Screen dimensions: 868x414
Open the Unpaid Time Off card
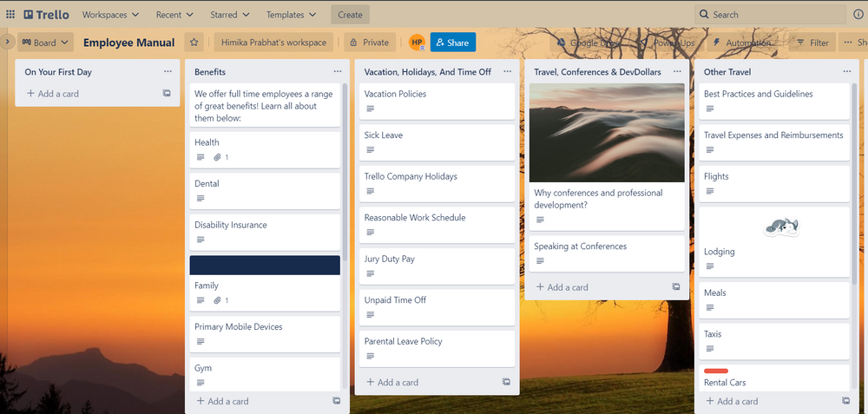tap(437, 307)
